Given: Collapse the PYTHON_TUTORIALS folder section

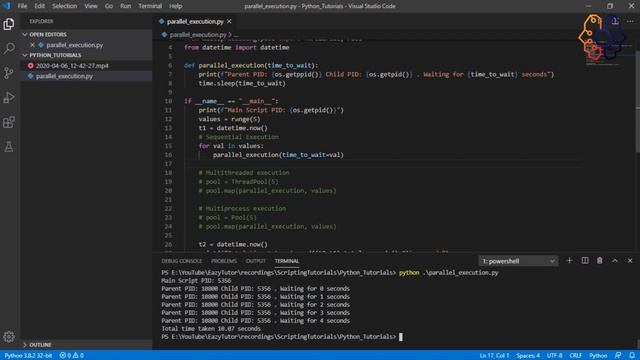Looking at the screenshot, I should [25, 55].
